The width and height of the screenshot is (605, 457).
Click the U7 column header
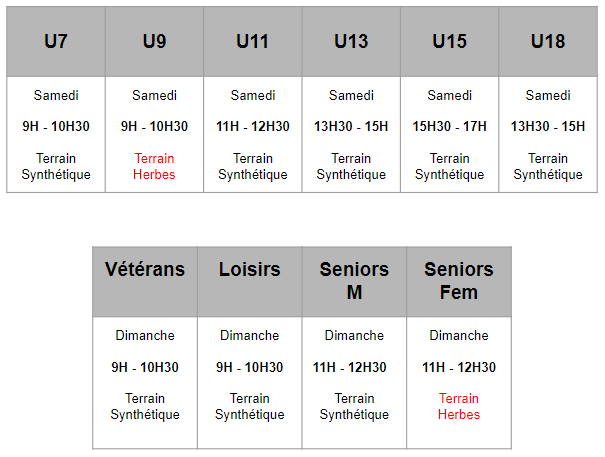tap(56, 41)
